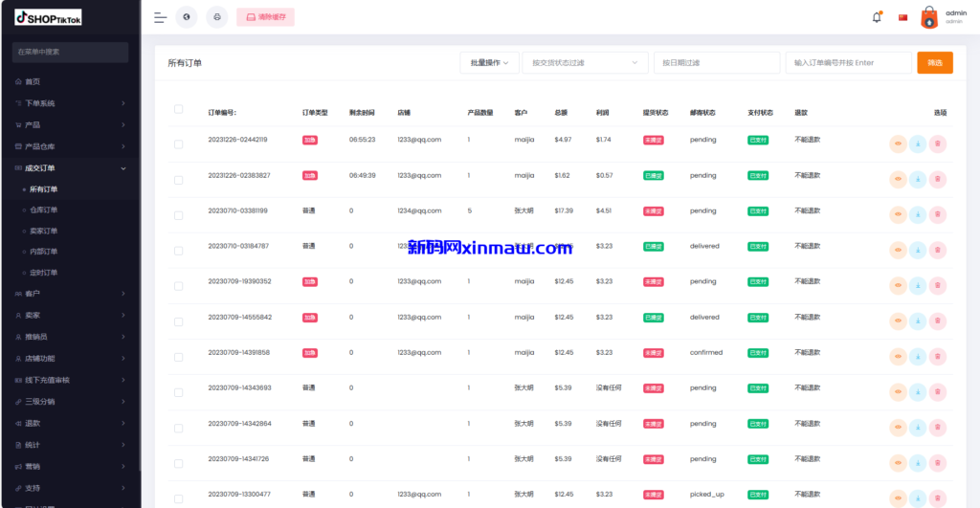Click the 在菜单中搜索 sidebar search field

(x=70, y=52)
